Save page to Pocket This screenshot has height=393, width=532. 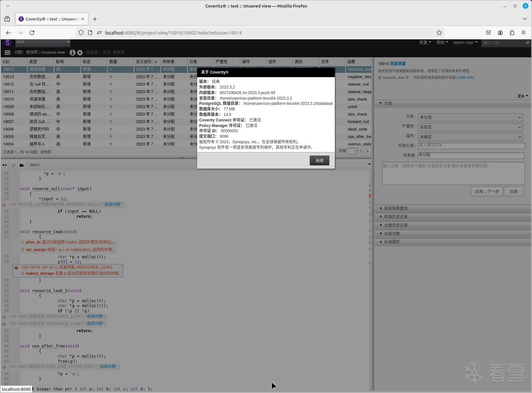488,33
